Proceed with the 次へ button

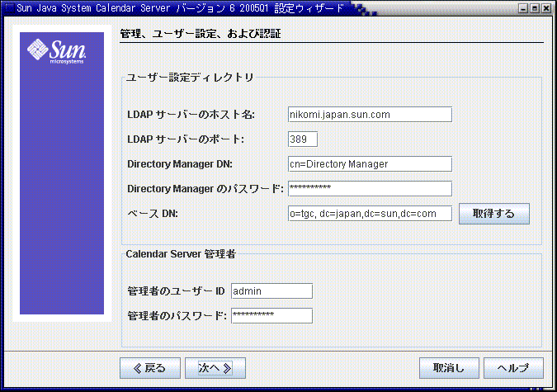pyautogui.click(x=215, y=368)
